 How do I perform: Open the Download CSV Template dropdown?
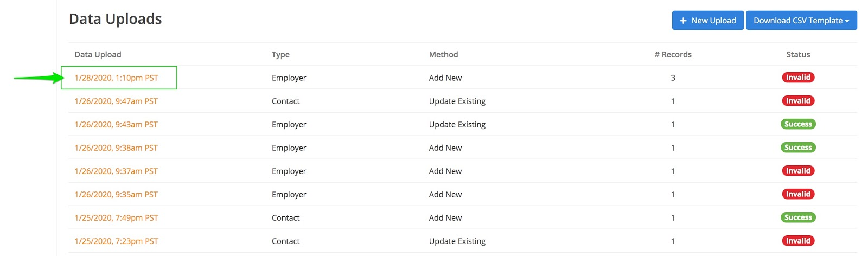click(801, 21)
